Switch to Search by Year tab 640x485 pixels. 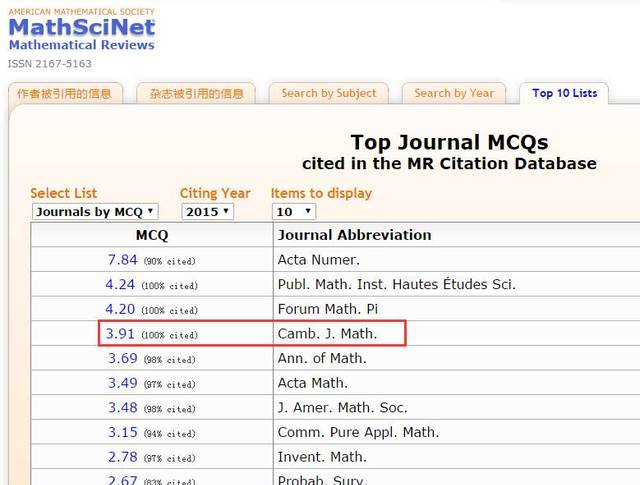click(454, 93)
